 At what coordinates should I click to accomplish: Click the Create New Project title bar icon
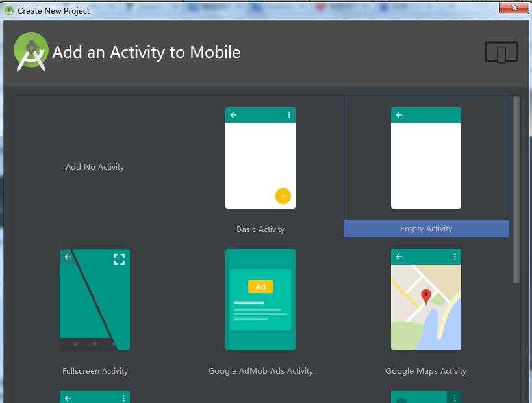coord(9,11)
